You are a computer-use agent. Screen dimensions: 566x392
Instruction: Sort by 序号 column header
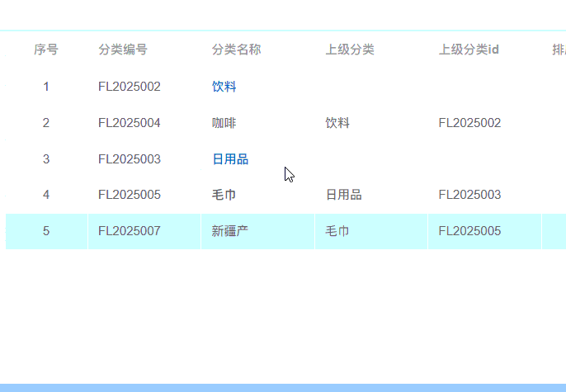46,50
